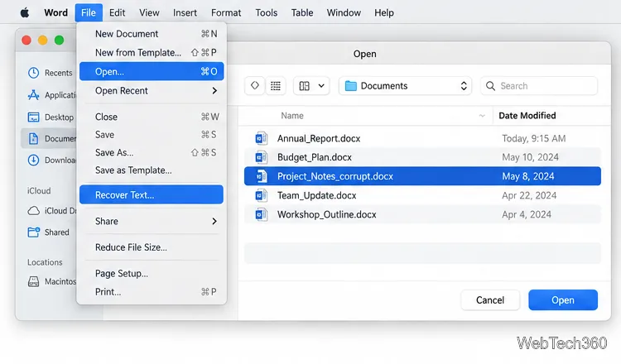This screenshot has height=364, width=621.
Task: Click the Project_Notes_corrupt.docx file icon
Action: tap(261, 176)
